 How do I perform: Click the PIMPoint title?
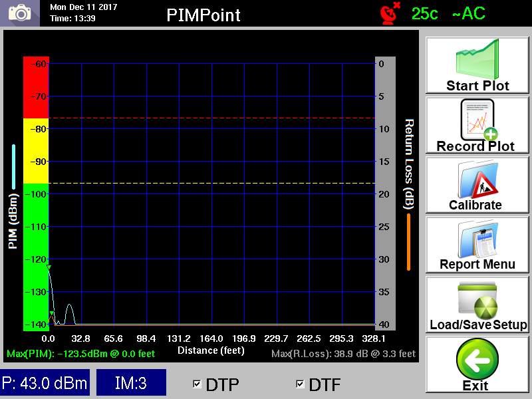click(x=203, y=15)
